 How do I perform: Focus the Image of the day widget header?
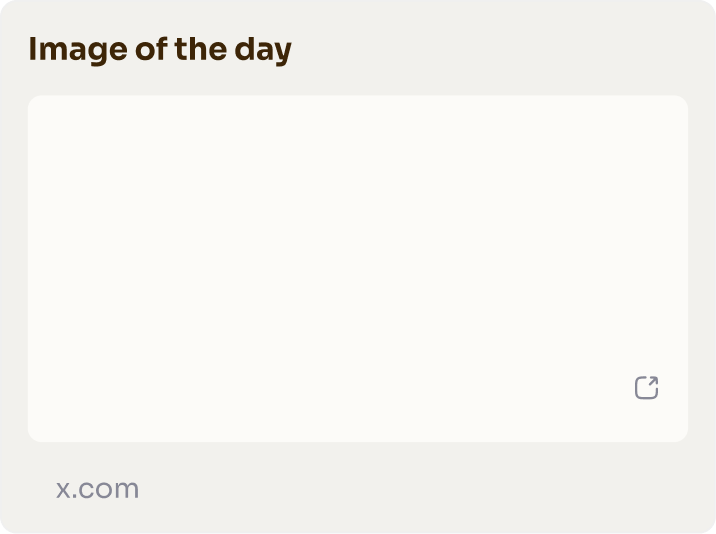click(160, 49)
